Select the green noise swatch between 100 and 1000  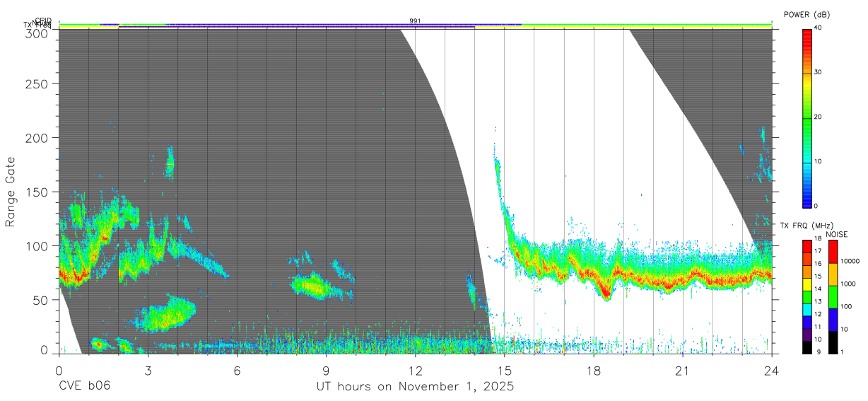(833, 297)
